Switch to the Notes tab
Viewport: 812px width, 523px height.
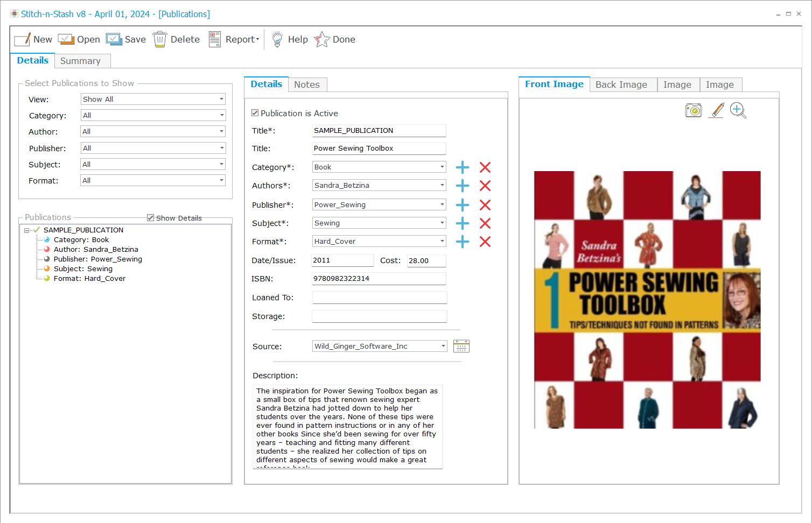(307, 84)
